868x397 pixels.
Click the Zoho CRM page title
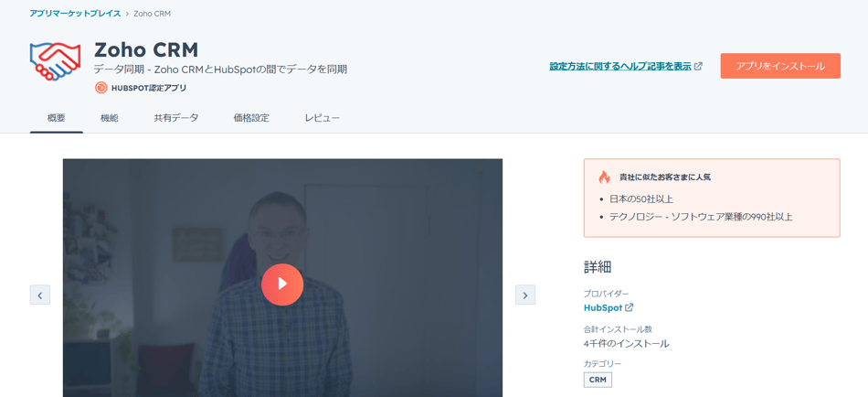146,50
